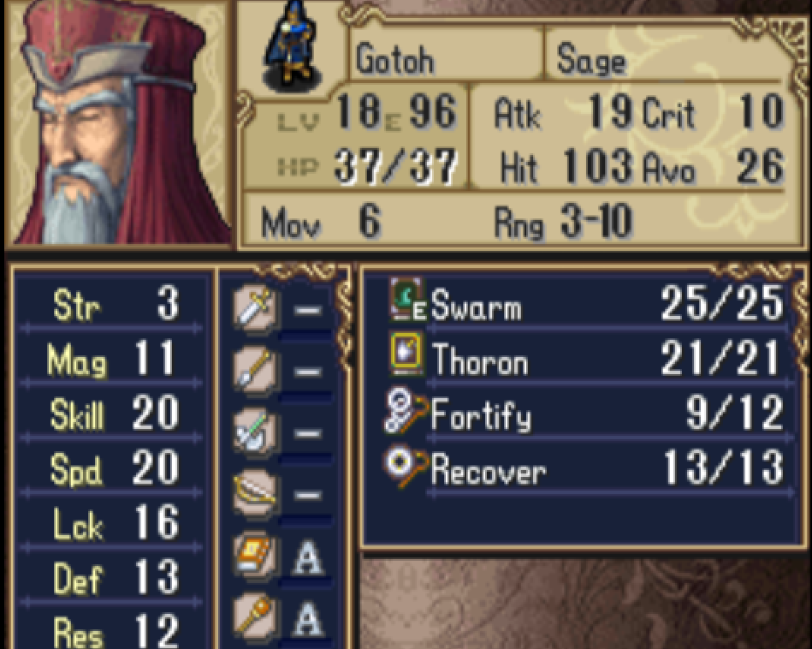Click the staff weapon rank icon
812x649 pixels.
coord(254,616)
